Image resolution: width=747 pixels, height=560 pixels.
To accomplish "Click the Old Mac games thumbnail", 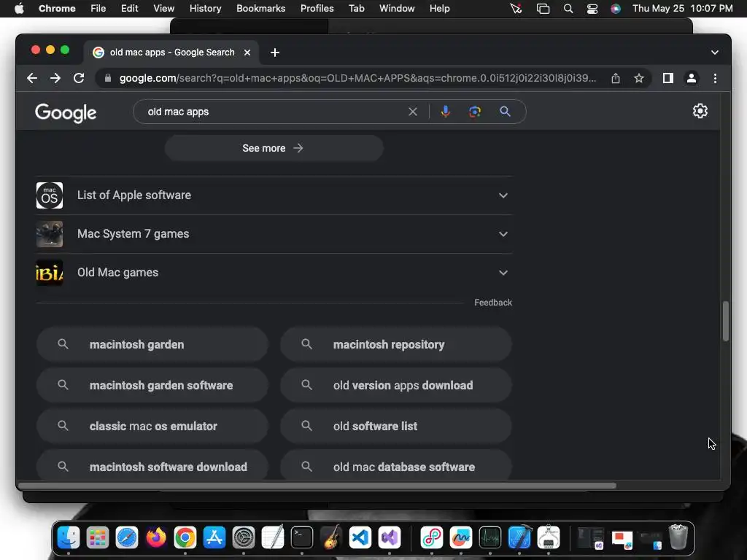I will click(50, 273).
